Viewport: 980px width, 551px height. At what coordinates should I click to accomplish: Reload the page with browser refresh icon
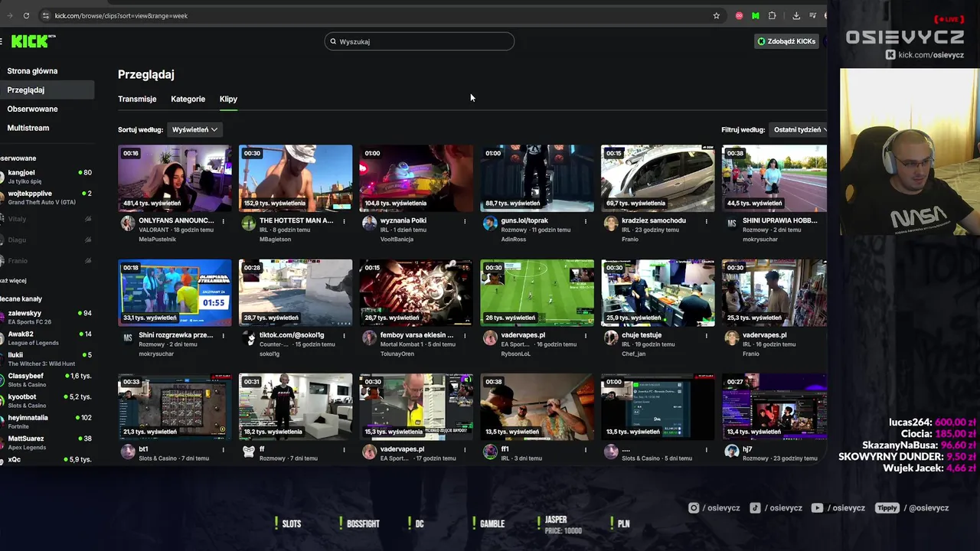click(26, 15)
